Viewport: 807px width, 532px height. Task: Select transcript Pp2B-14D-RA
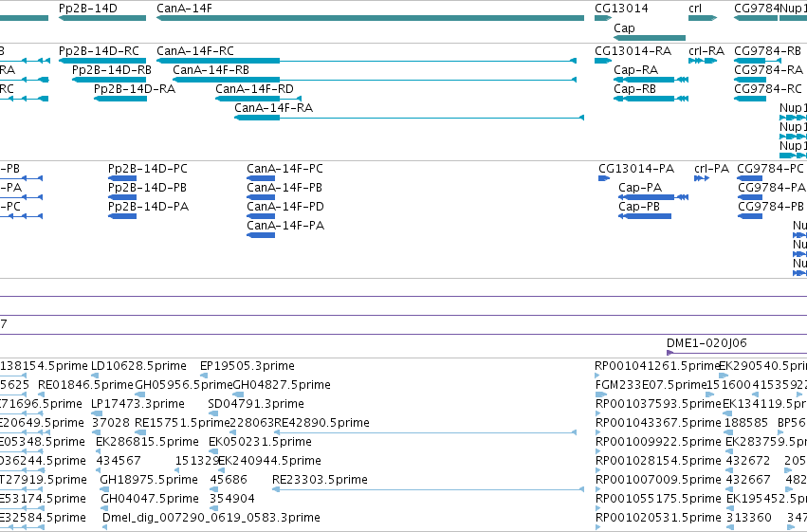119,99
